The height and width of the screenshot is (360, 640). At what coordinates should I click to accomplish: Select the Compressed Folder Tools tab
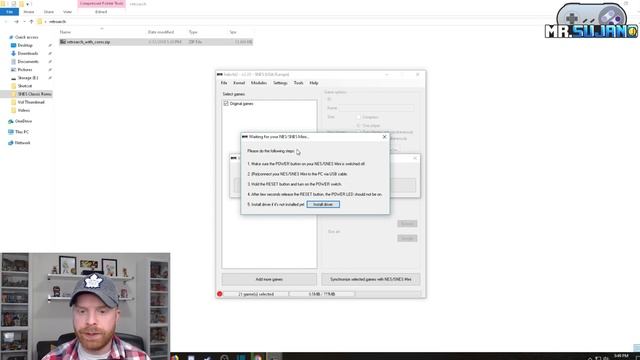click(x=102, y=4)
